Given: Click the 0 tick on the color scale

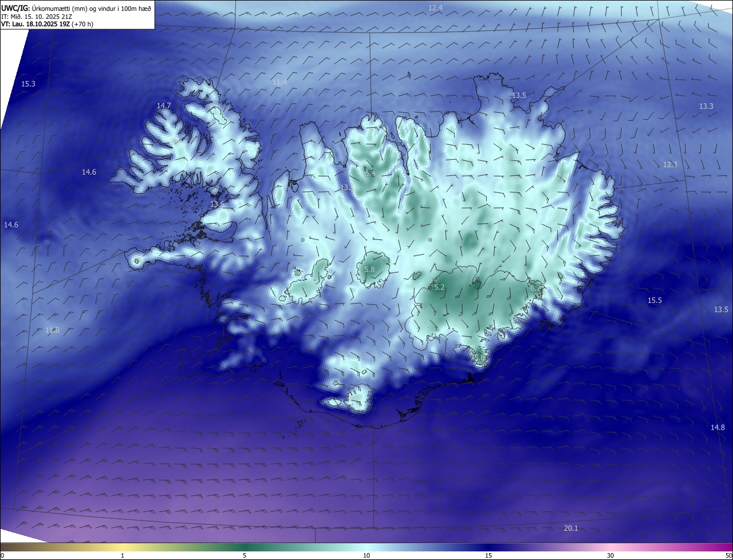Looking at the screenshot, I should [x=2, y=555].
